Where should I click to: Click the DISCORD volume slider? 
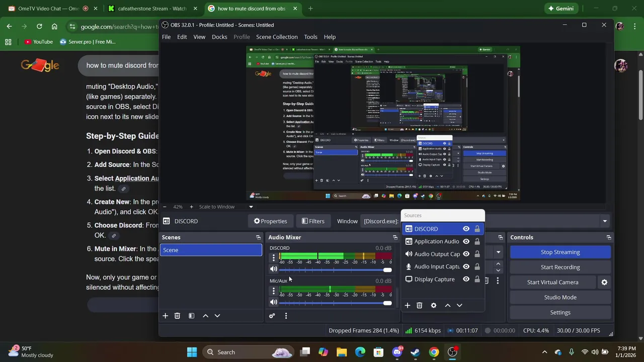(x=335, y=270)
